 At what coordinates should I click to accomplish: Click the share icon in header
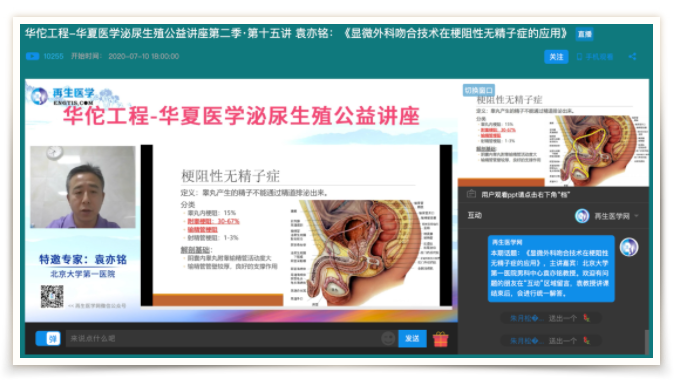[633, 57]
